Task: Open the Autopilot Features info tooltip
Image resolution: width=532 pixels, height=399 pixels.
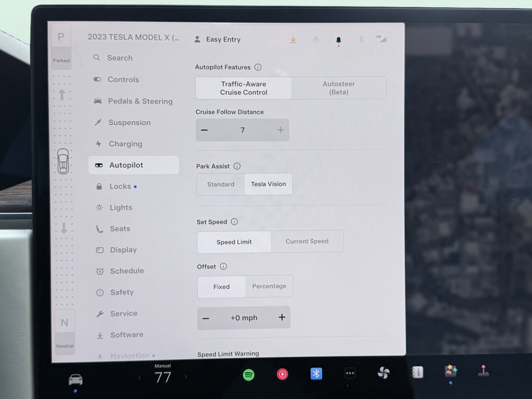Action: point(258,67)
